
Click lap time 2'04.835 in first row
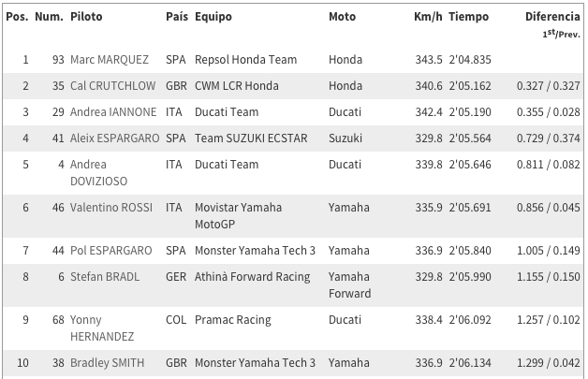[470, 60]
